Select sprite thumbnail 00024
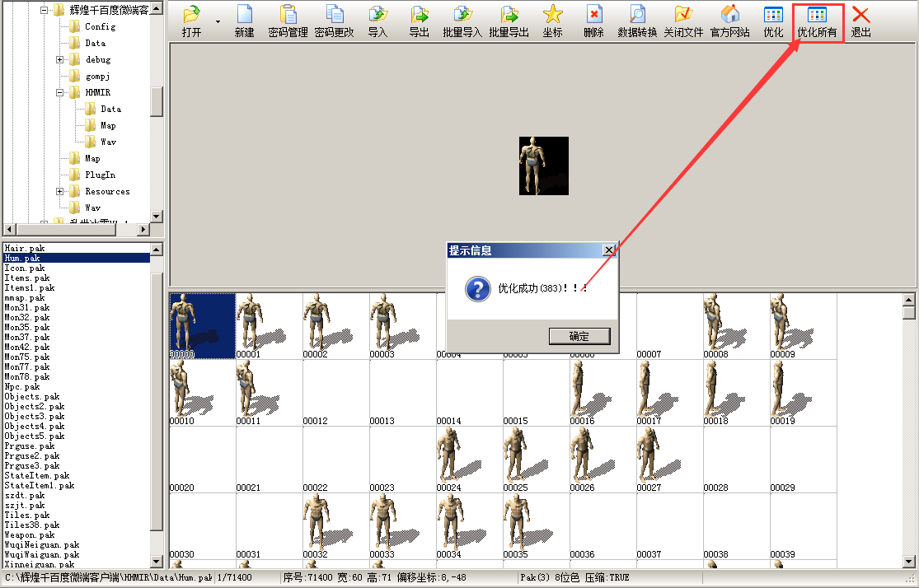Viewport: 919px width, 588px height. [470, 460]
